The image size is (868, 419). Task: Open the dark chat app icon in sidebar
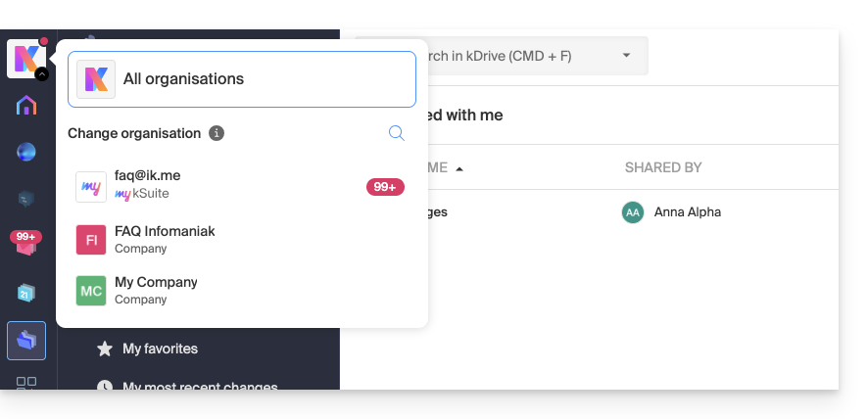coord(26,199)
